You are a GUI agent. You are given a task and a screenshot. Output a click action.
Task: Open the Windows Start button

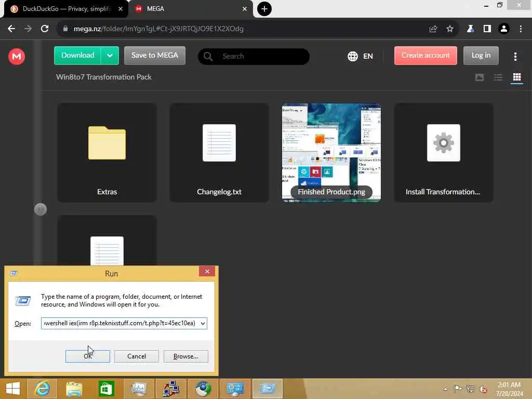pyautogui.click(x=13, y=389)
